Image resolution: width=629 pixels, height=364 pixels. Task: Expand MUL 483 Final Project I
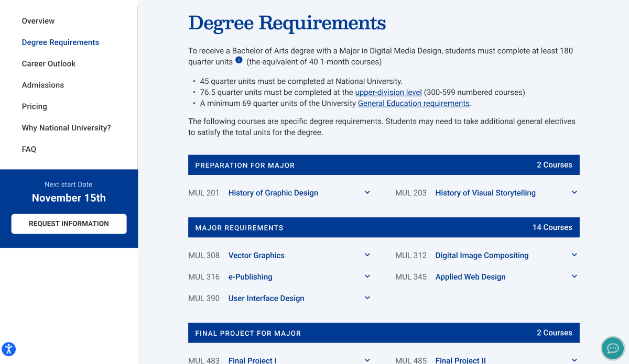click(x=367, y=359)
